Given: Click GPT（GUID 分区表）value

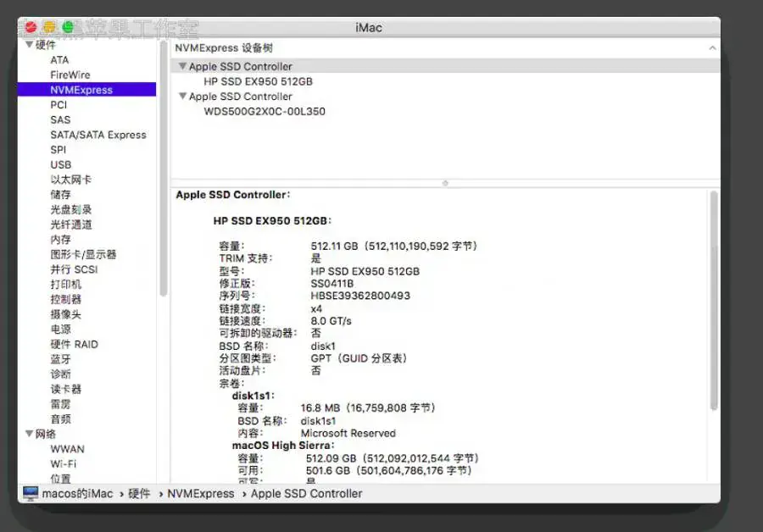Looking at the screenshot, I should (359, 358).
